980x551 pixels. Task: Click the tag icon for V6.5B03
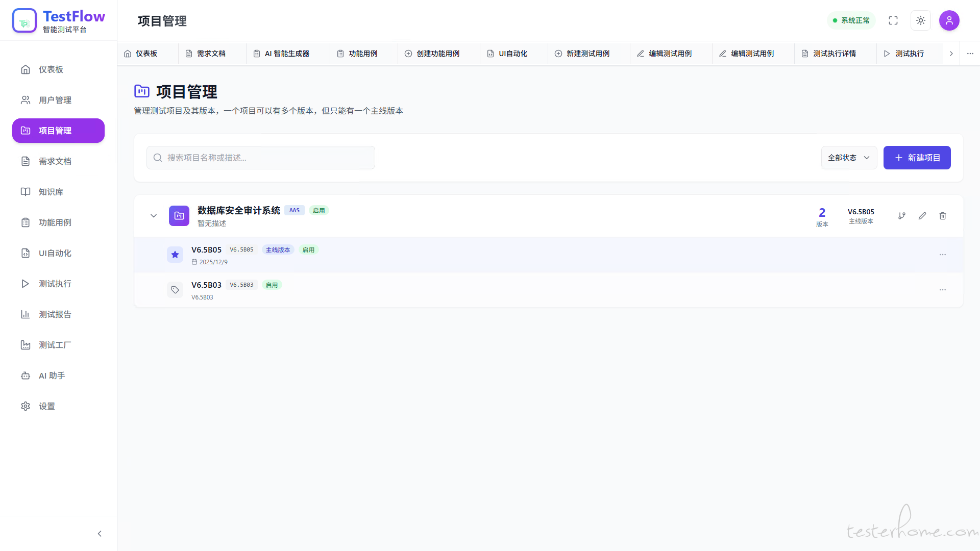pos(175,290)
